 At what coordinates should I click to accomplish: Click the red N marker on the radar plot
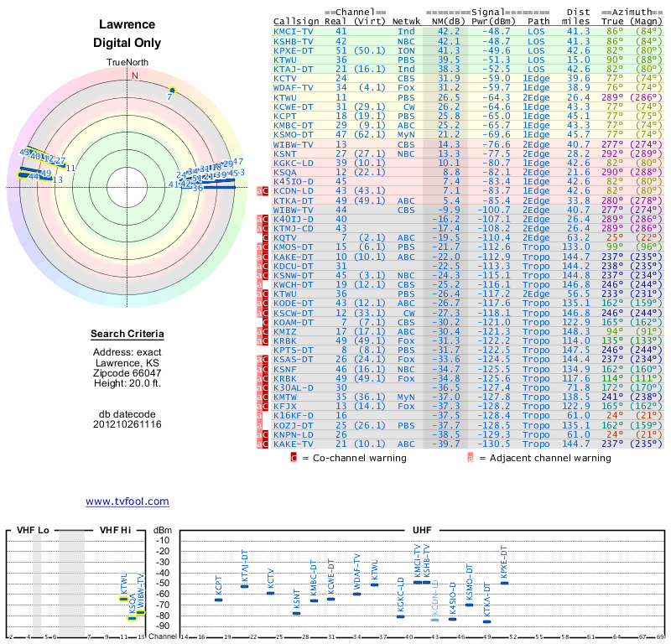(135, 75)
